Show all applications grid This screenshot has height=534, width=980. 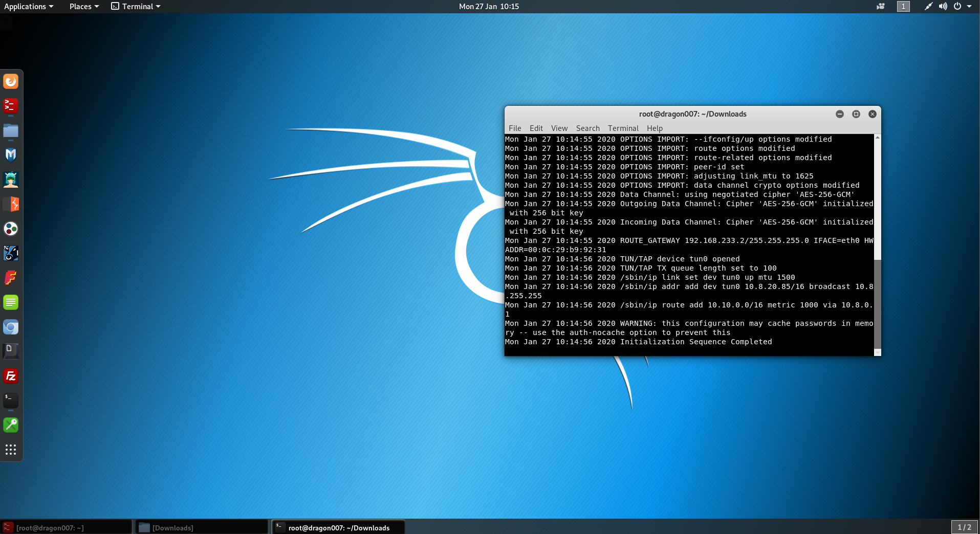click(11, 450)
